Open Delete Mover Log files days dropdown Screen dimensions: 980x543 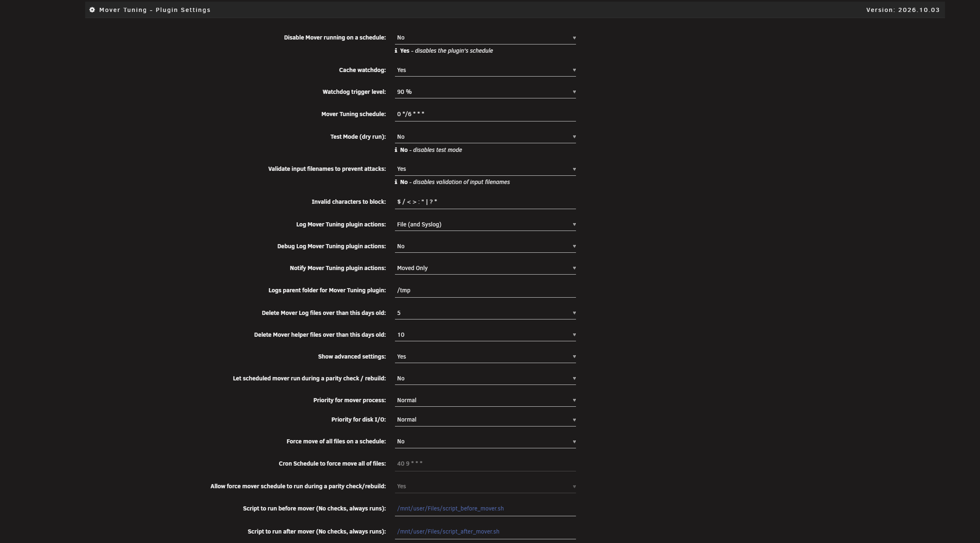[x=485, y=313]
